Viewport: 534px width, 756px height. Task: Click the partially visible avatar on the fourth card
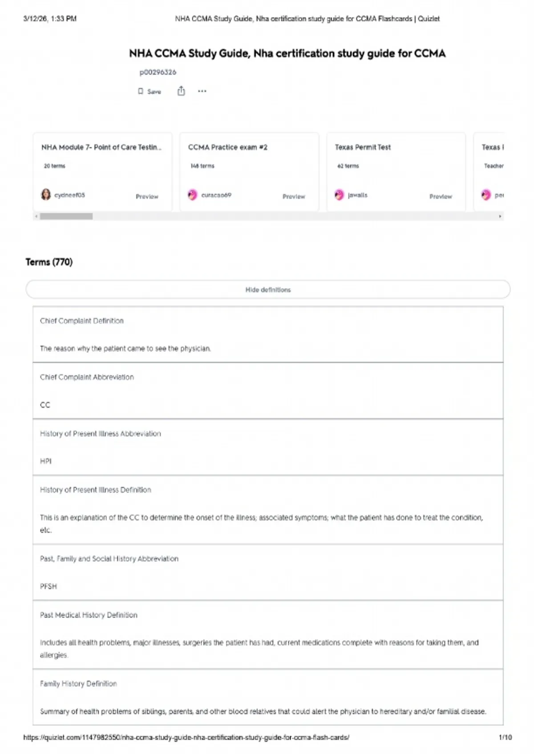click(485, 195)
